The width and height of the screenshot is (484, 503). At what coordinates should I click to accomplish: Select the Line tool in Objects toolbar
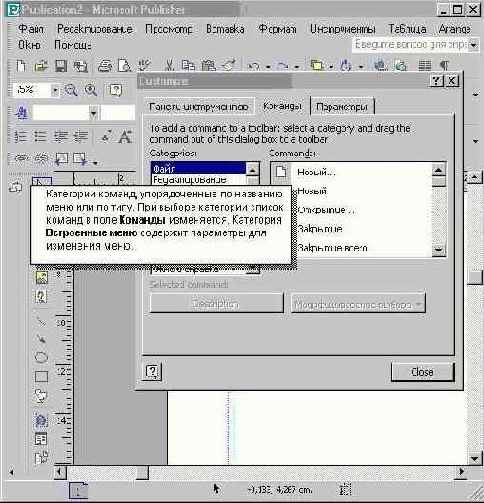(41, 322)
